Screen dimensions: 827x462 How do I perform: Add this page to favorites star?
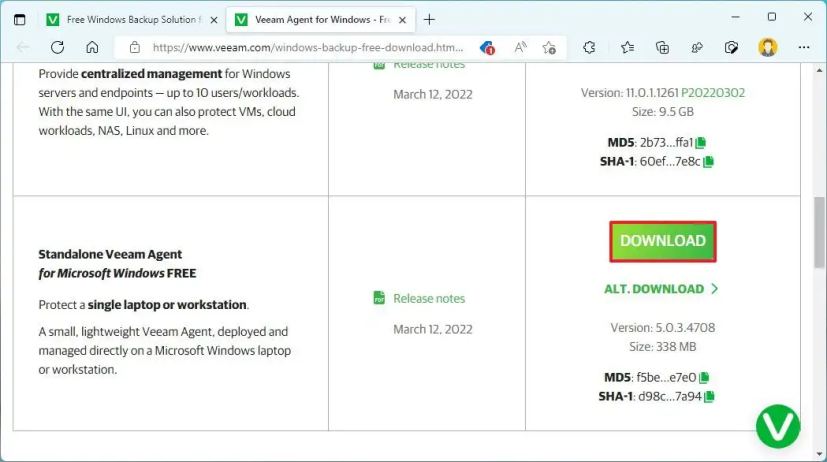[549, 48]
